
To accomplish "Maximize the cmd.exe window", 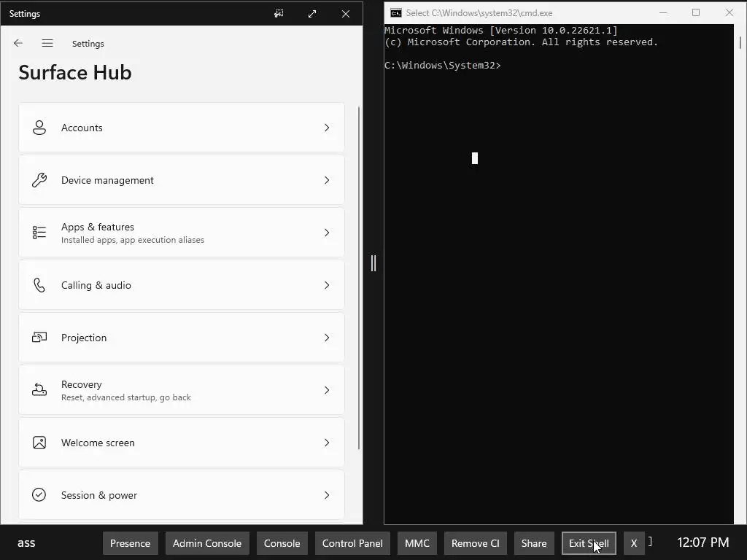I will coord(696,13).
